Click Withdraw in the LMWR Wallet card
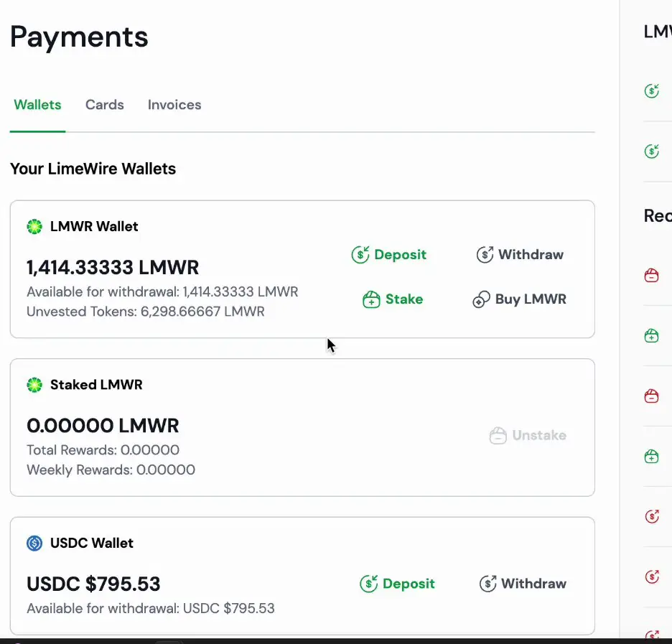The image size is (672, 644). tap(520, 255)
